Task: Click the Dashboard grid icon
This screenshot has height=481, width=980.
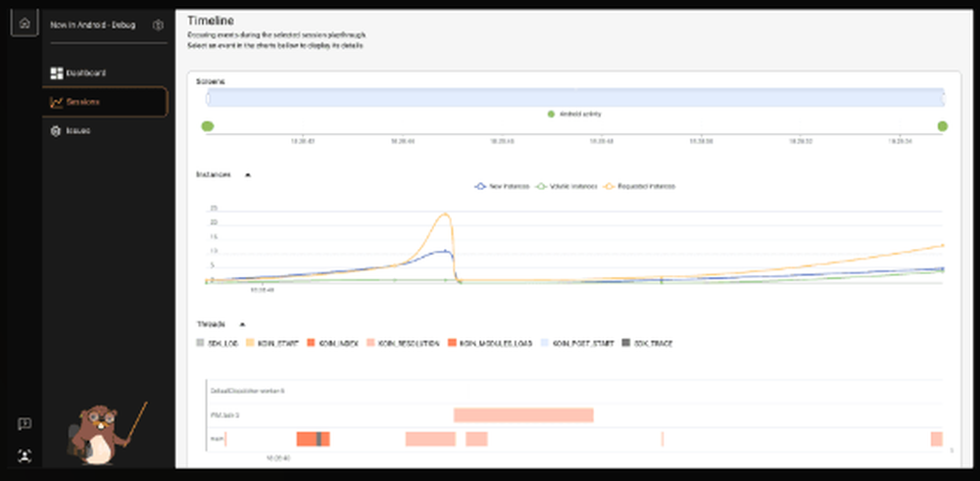Action: (x=56, y=73)
